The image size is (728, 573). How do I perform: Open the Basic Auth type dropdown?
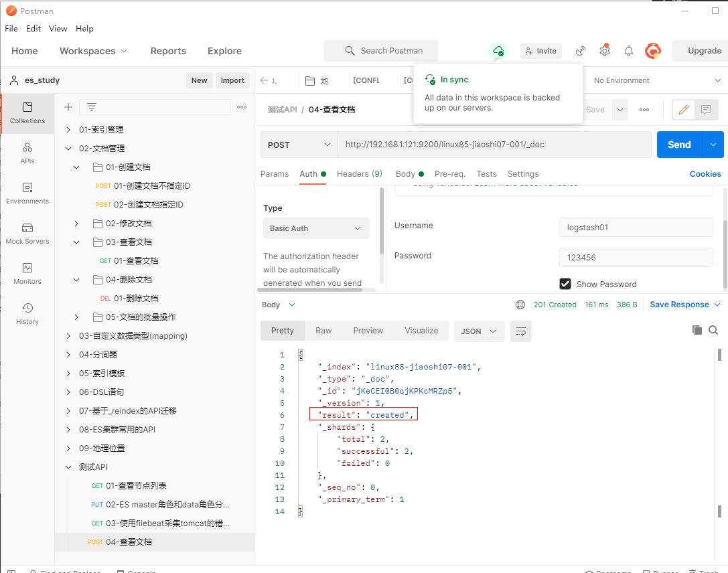point(315,228)
